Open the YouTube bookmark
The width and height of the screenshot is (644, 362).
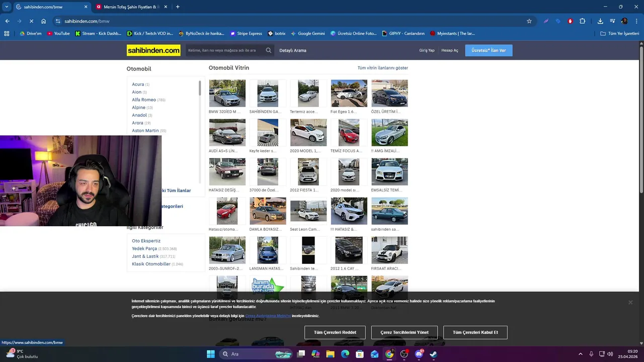(x=58, y=34)
